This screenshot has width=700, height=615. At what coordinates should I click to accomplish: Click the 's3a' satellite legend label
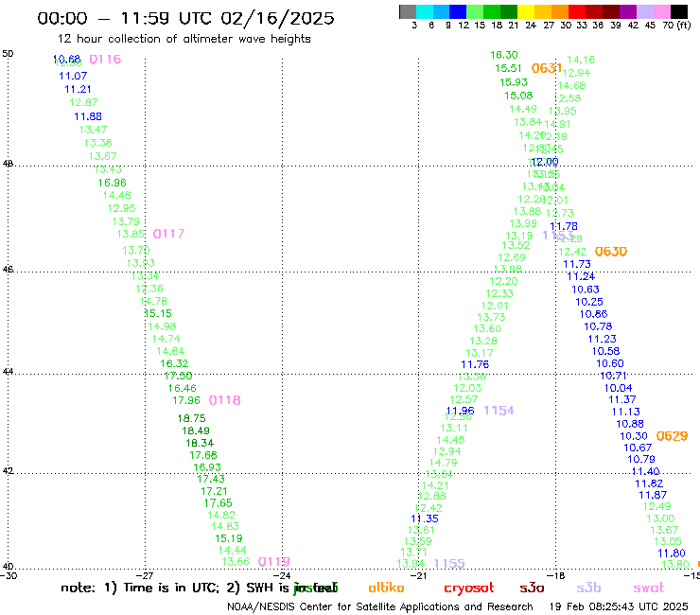pos(532,588)
